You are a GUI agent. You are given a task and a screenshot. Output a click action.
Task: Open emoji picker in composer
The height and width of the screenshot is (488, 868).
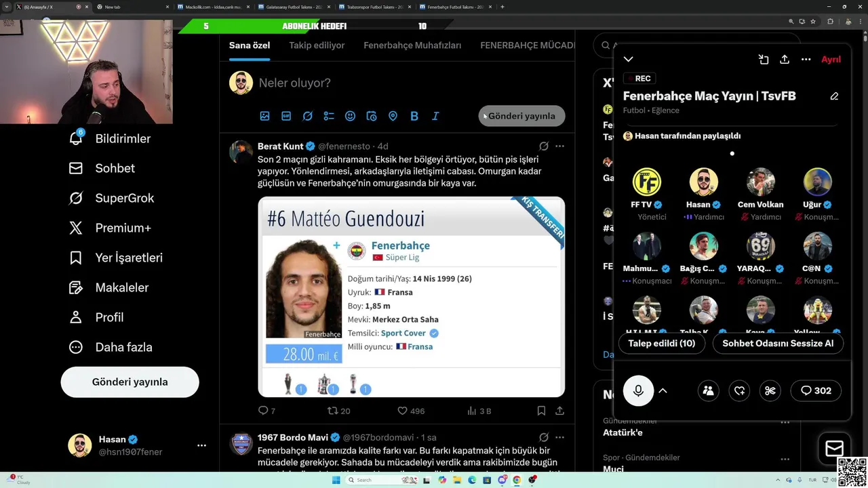[x=350, y=116]
